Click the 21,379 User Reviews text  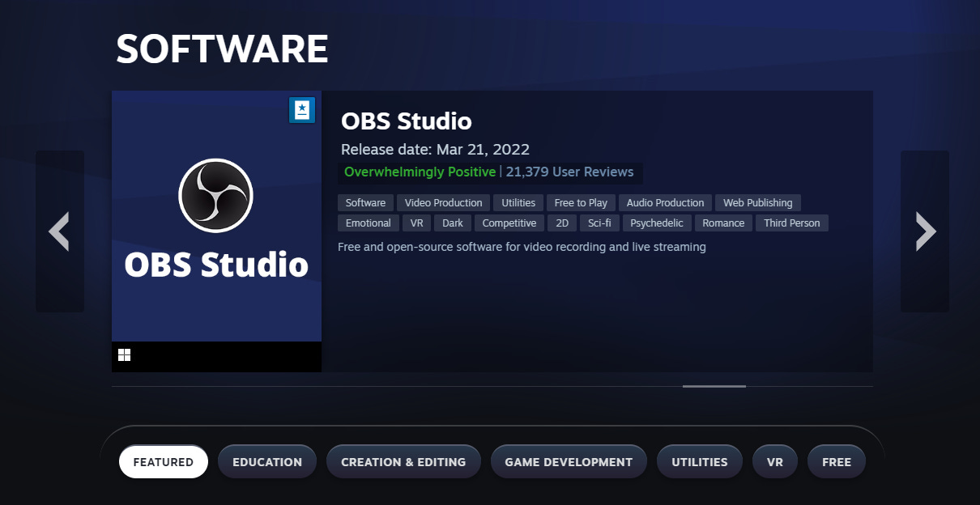click(569, 172)
